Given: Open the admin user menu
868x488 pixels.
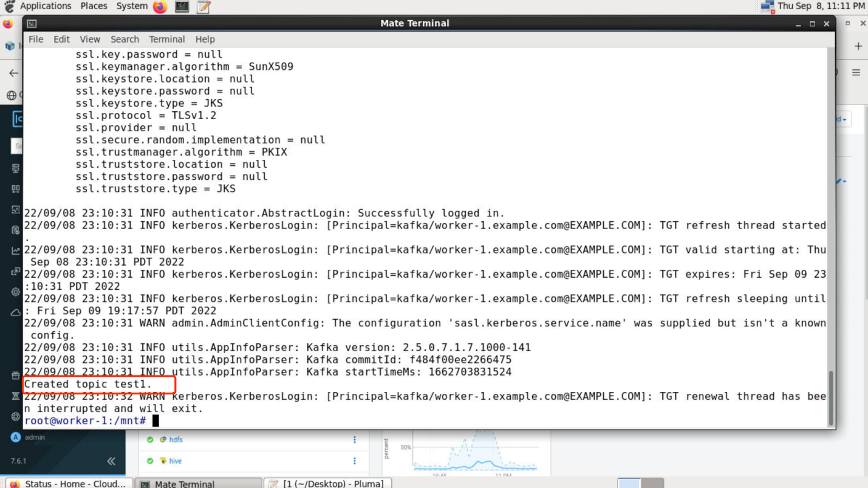Looking at the screenshot, I should point(28,438).
